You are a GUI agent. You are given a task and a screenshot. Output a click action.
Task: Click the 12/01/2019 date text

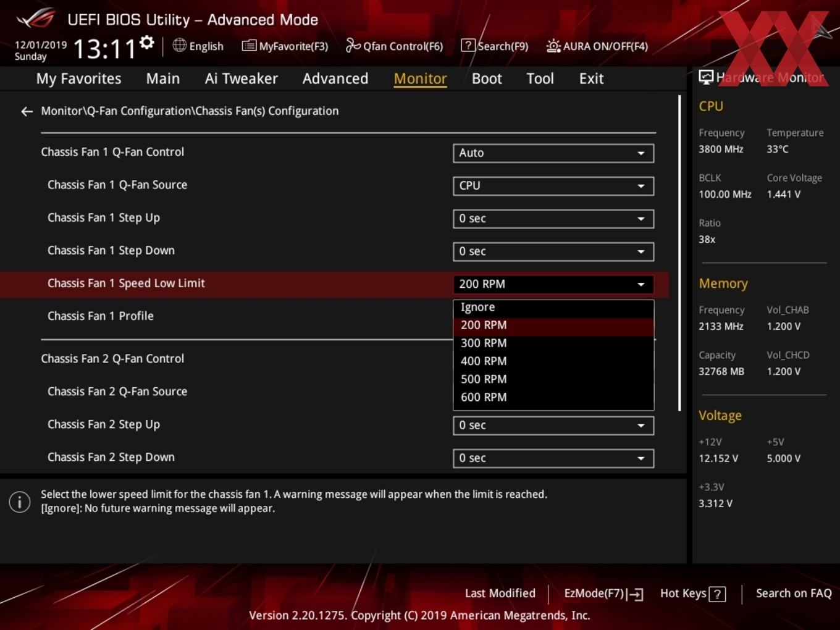tap(41, 45)
